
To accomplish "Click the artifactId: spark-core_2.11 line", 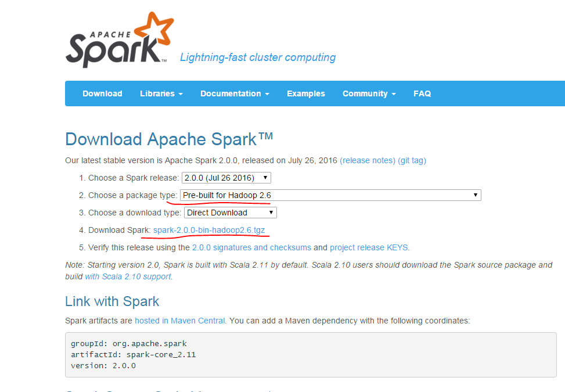I will pos(134,354).
